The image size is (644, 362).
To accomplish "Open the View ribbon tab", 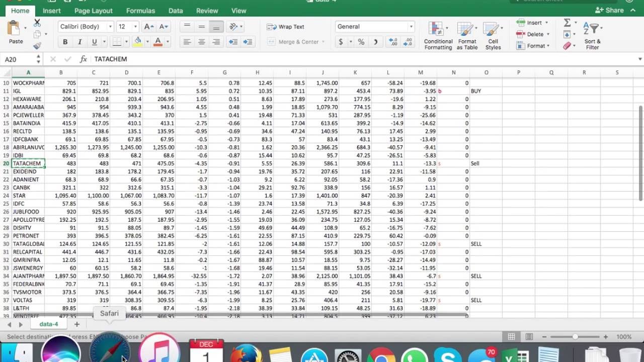I will [238, 11].
